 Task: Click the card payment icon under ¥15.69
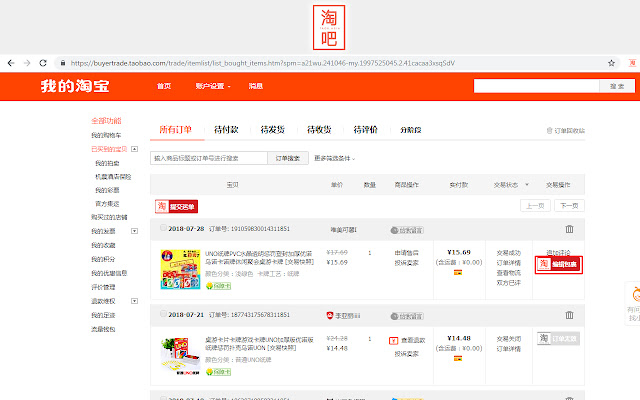[458, 273]
